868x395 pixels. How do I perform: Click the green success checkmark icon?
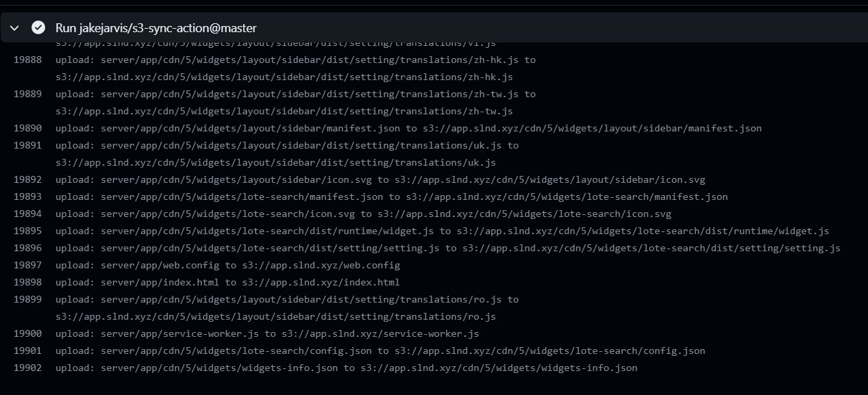point(38,28)
